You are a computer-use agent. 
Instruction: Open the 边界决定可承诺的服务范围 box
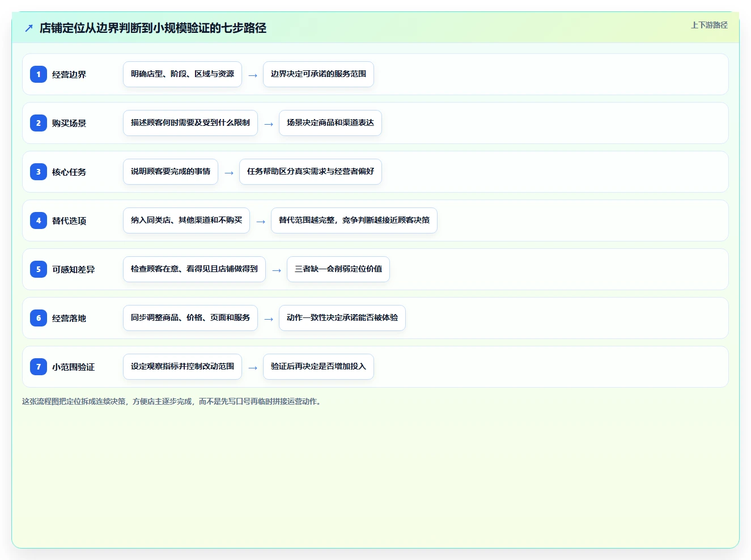tap(319, 74)
